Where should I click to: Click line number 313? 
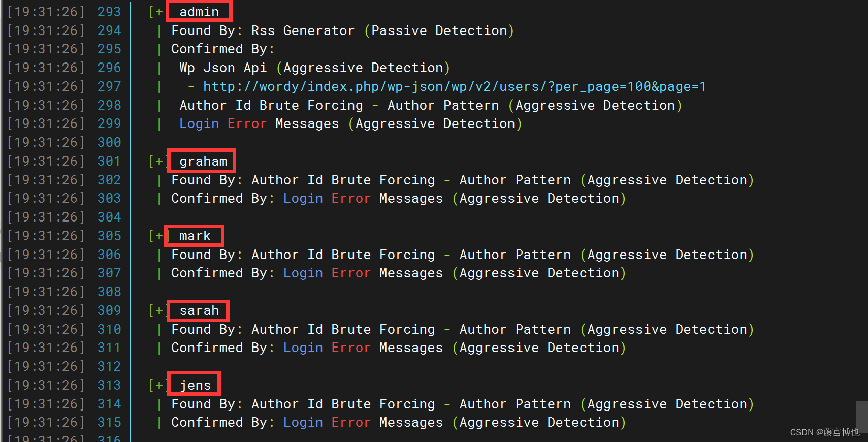tap(109, 385)
